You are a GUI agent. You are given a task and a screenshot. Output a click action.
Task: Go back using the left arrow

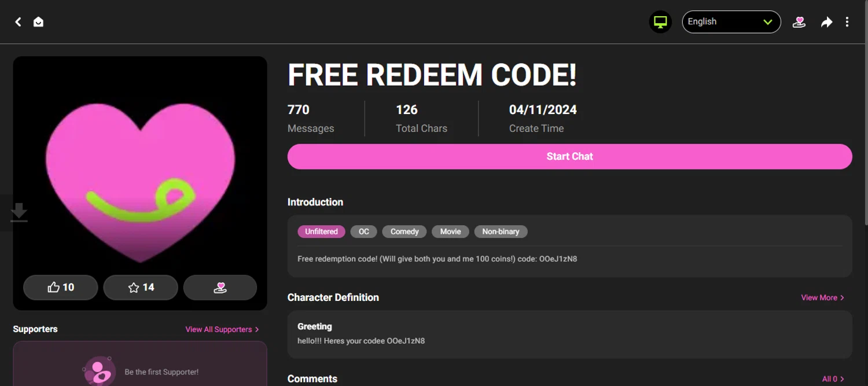(x=18, y=22)
